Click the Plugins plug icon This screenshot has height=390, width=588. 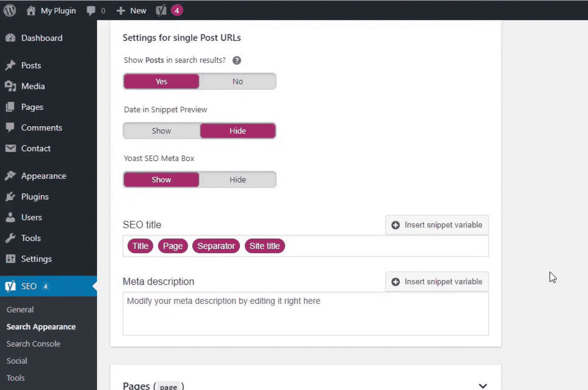pos(10,197)
